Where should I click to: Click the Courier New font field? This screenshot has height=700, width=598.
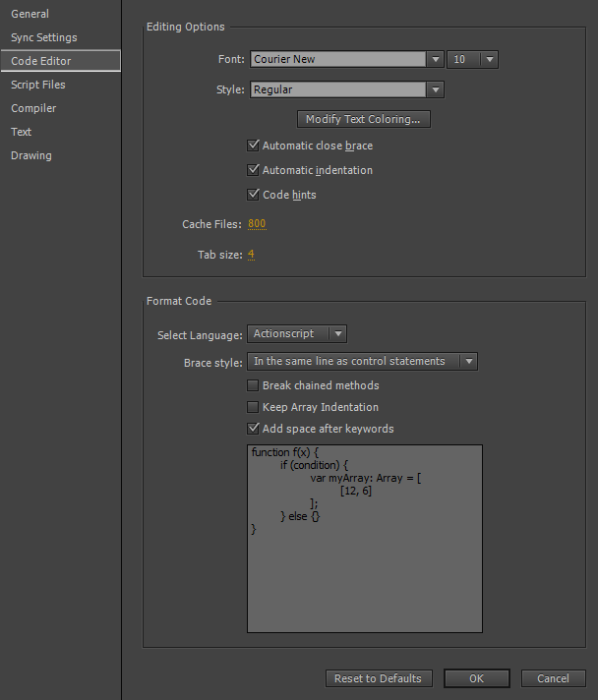pyautogui.click(x=338, y=59)
